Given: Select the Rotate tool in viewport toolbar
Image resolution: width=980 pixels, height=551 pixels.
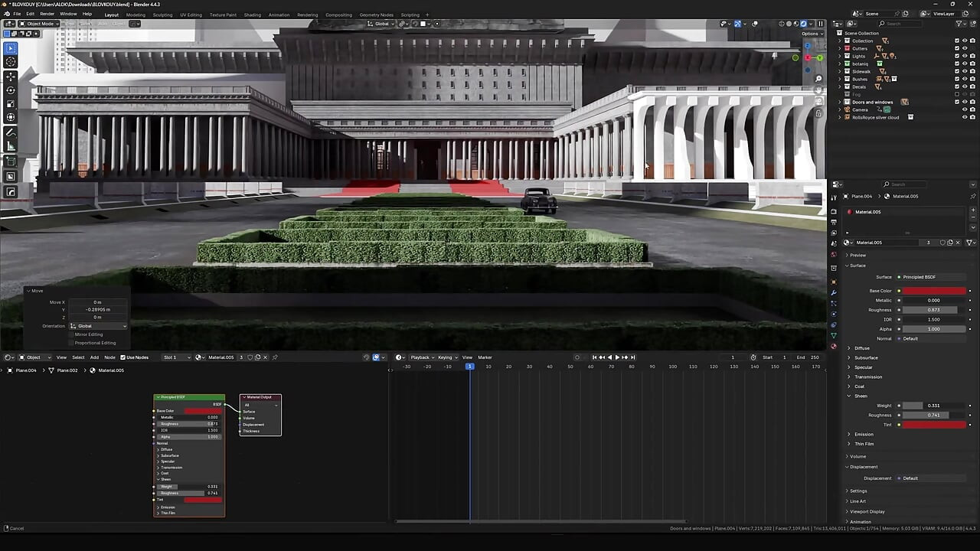Looking at the screenshot, I should point(11,90).
